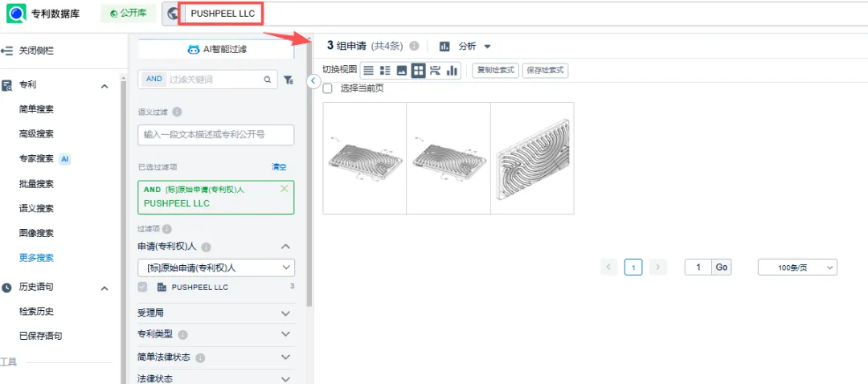This screenshot has width=868, height=384.
Task: Switch to split comparison view icon
Action: (435, 70)
